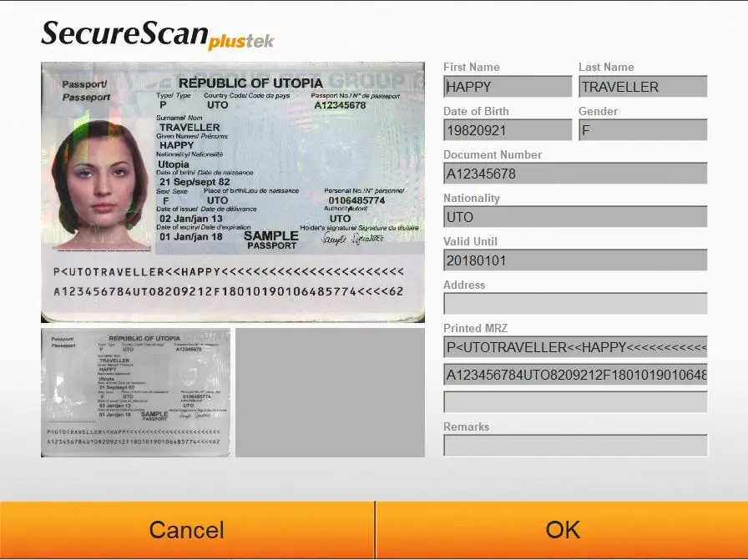The width and height of the screenshot is (748, 560).
Task: Click the Date of Birth field 19820921
Action: [x=508, y=129]
